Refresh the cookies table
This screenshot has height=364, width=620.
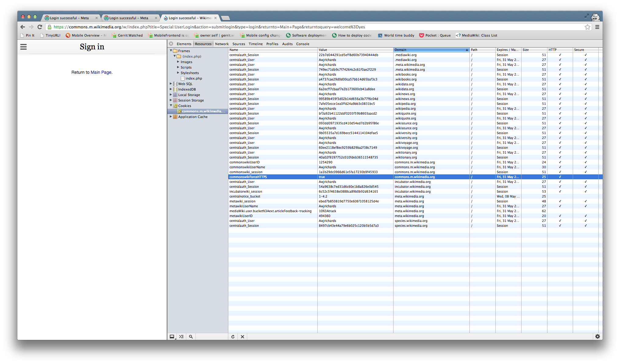(x=233, y=337)
